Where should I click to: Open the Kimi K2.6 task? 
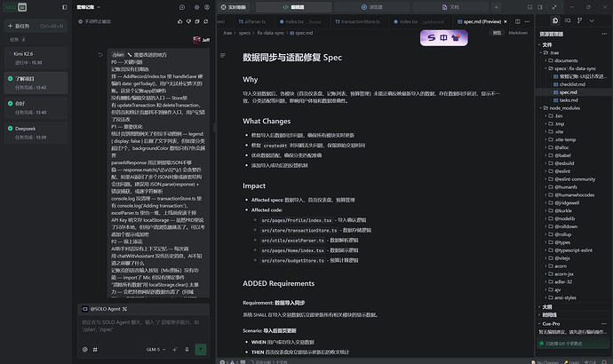point(36,58)
